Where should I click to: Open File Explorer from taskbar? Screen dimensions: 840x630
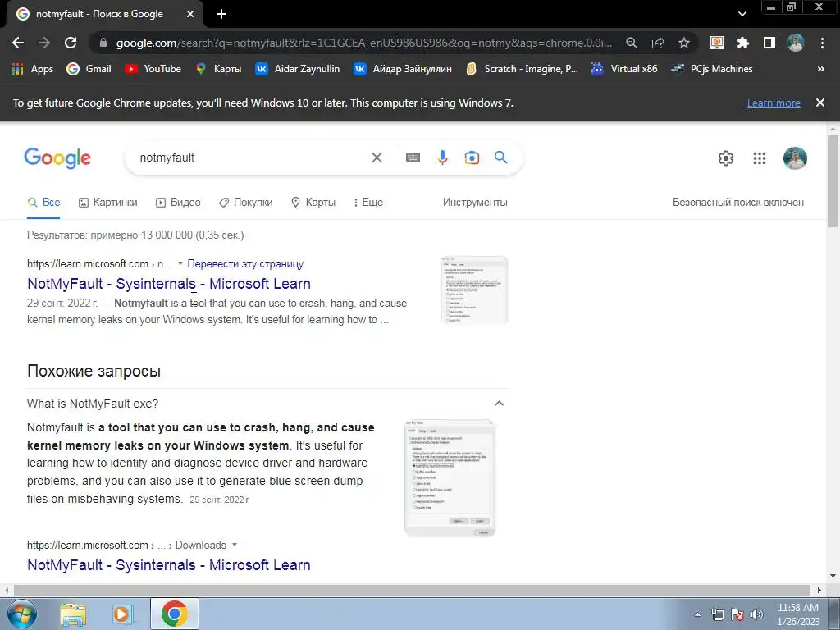[x=73, y=614]
